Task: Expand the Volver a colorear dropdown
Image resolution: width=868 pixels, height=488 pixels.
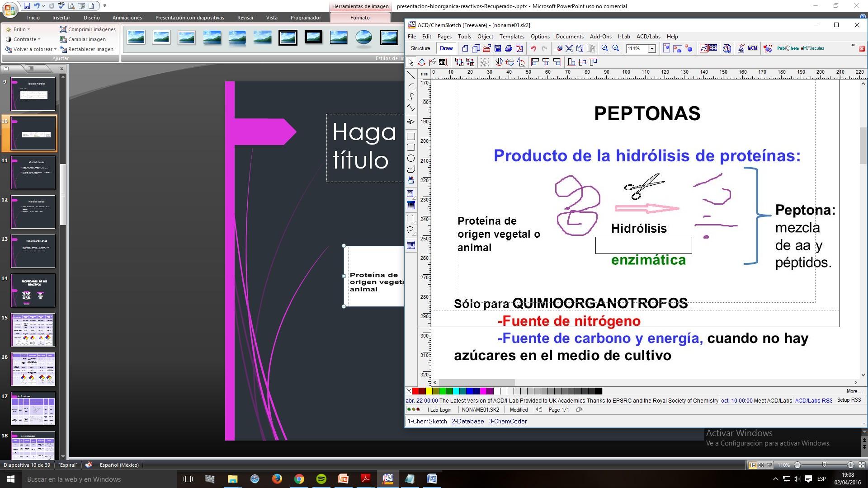Action: pos(31,49)
